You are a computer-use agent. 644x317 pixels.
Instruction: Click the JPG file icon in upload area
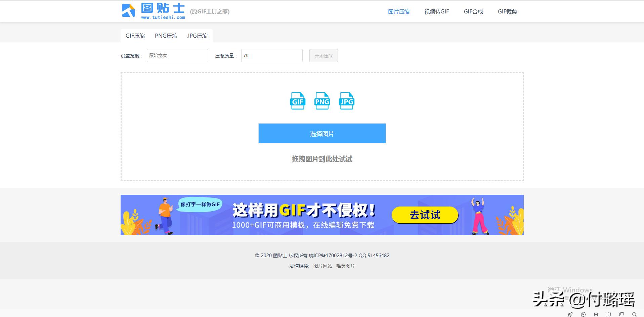pyautogui.click(x=346, y=101)
